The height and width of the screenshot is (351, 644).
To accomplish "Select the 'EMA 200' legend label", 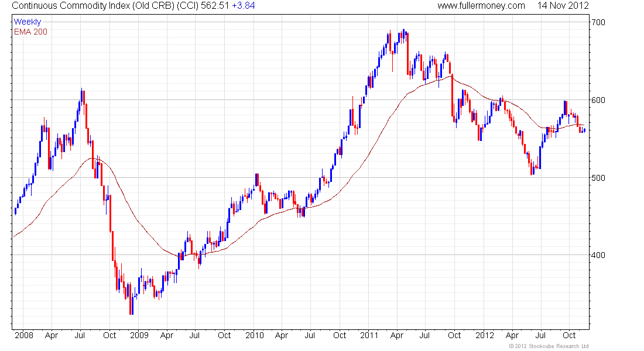I will pyautogui.click(x=31, y=32).
